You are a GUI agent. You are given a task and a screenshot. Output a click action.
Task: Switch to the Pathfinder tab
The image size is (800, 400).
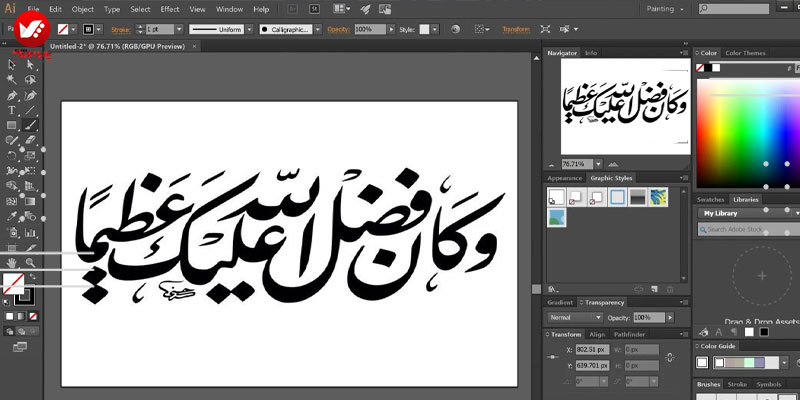(x=629, y=335)
